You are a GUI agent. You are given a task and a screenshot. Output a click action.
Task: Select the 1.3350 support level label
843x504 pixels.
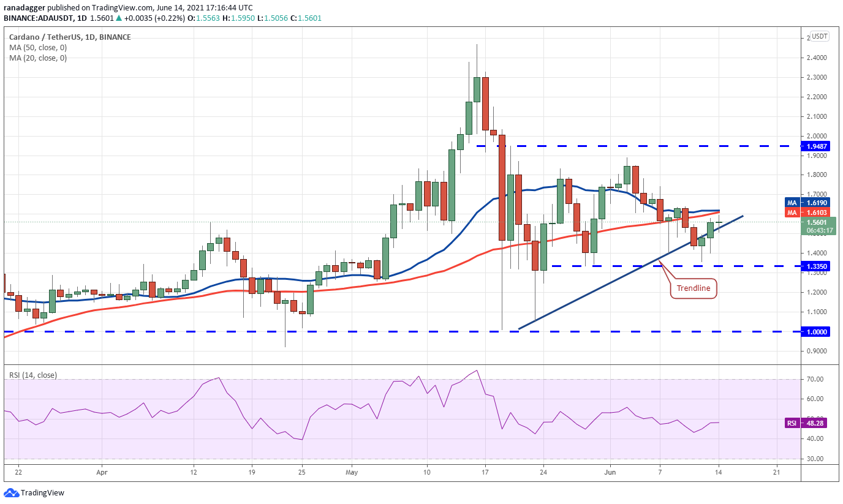click(814, 266)
